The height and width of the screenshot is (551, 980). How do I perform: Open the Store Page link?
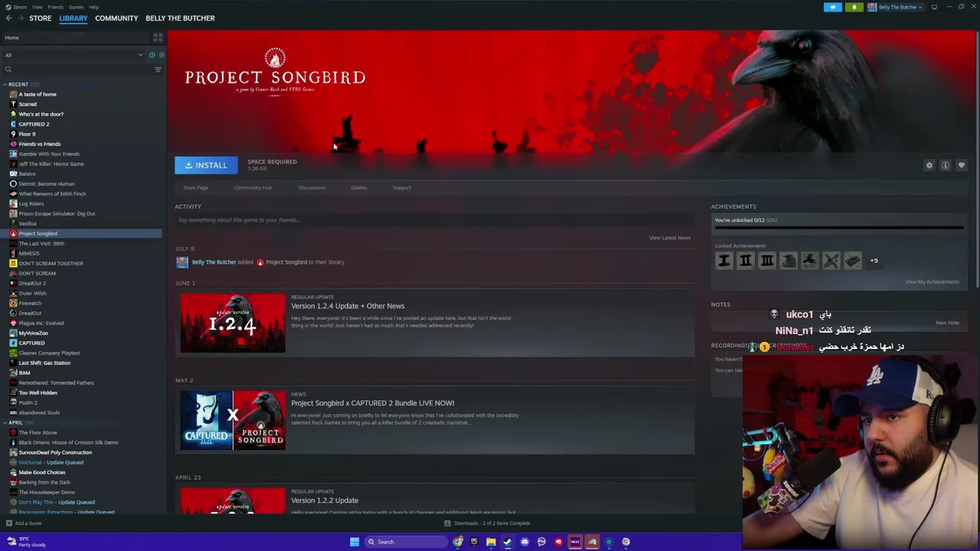(196, 187)
